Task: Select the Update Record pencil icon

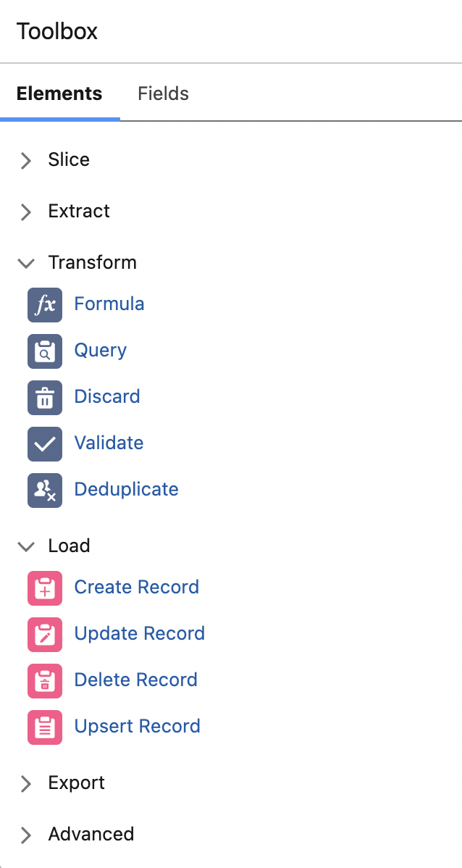Action: 45,635
